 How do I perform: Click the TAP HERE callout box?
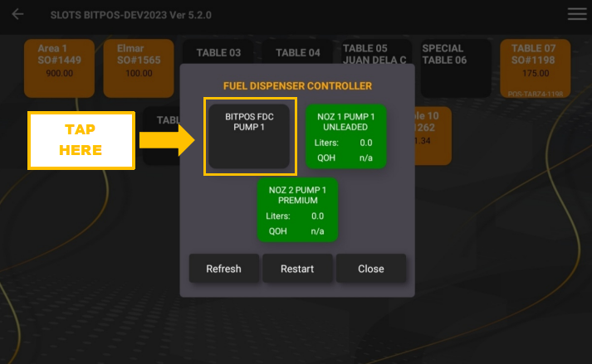pyautogui.click(x=81, y=141)
